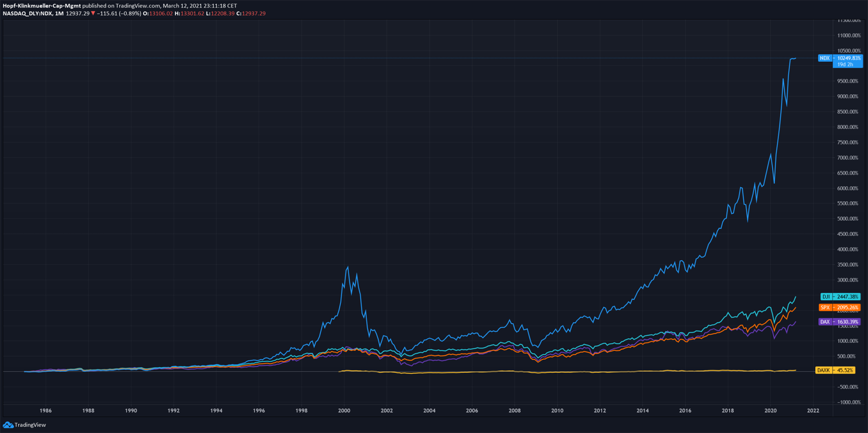This screenshot has width=868, height=433.
Task: Click the 2008 year on time axis
Action: click(x=514, y=410)
